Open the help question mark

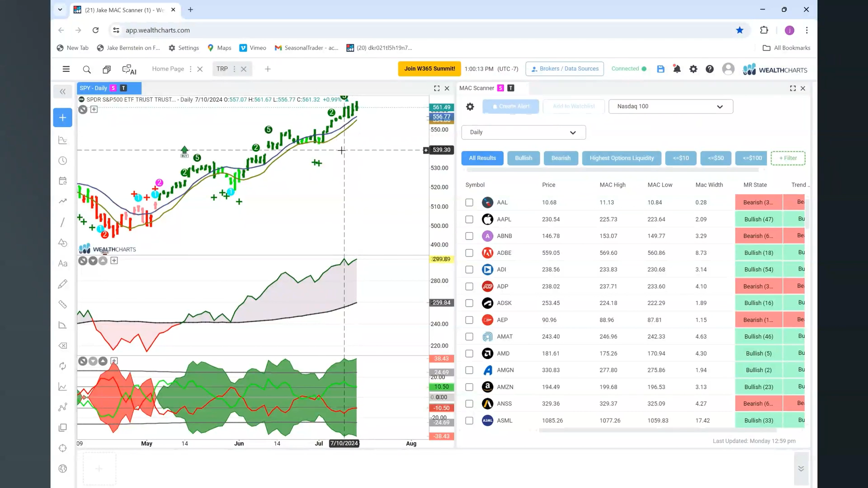[710, 69]
